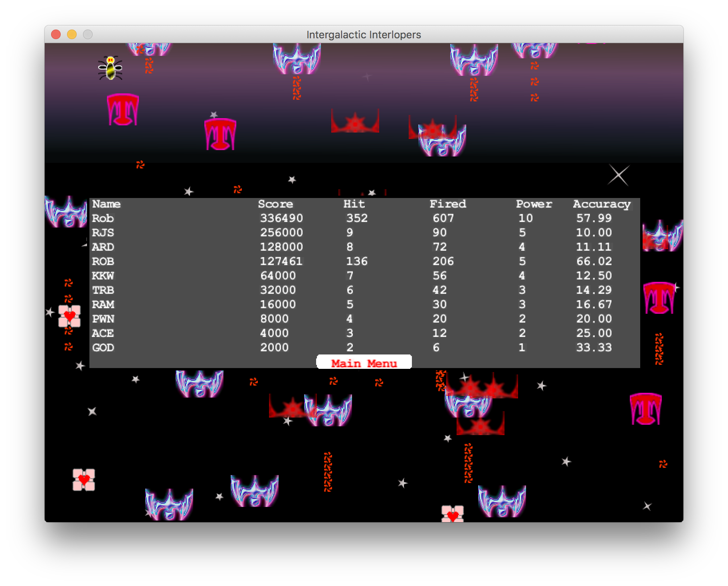Click the Fired column header
The image size is (728, 586).
point(448,204)
